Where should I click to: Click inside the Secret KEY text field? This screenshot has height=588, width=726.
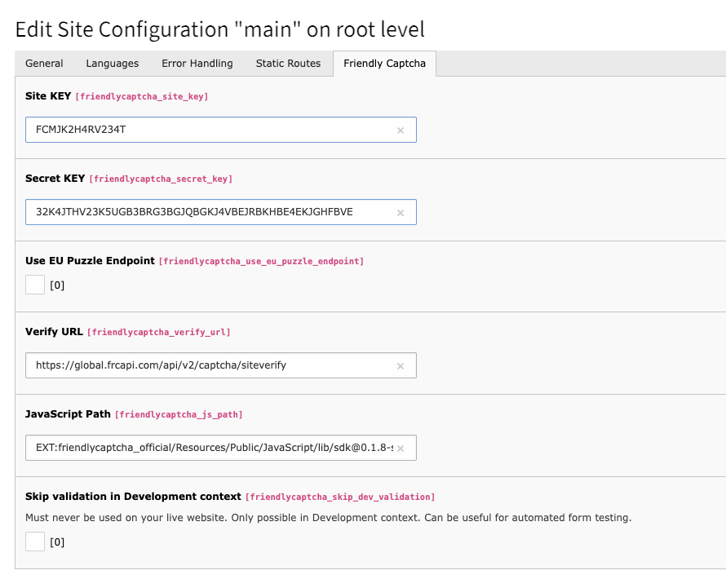(204, 212)
